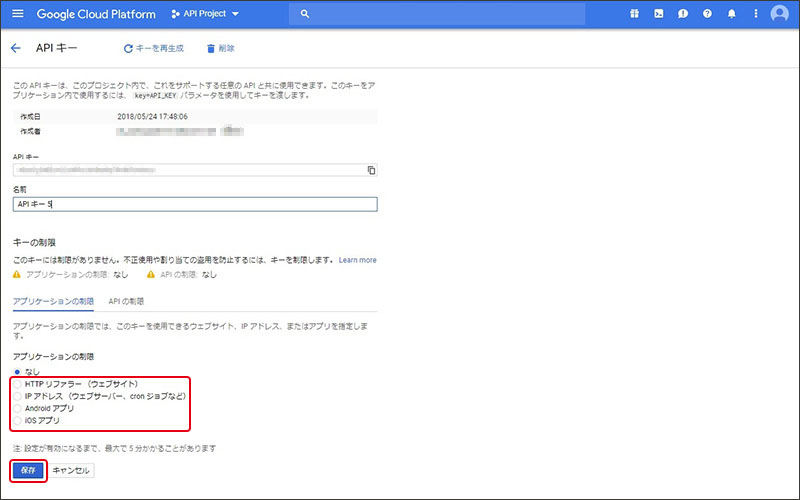This screenshot has width=800, height=500.
Task: Click the search magnifier icon
Action: pos(305,14)
